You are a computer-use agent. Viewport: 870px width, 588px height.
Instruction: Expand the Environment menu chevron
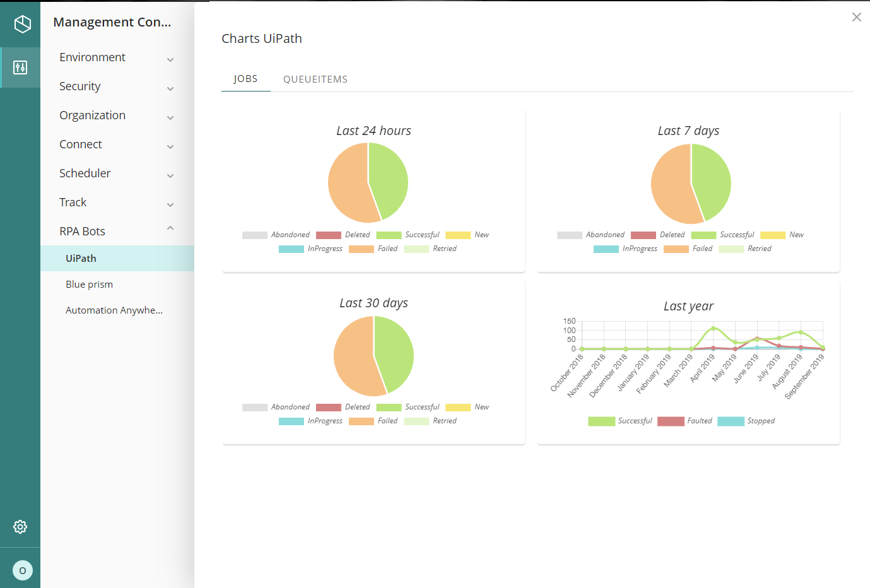pos(170,59)
